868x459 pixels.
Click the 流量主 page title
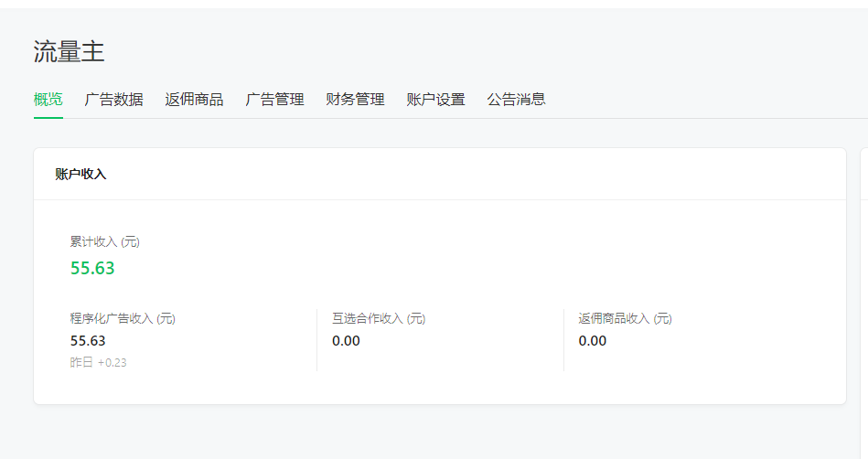pos(70,51)
